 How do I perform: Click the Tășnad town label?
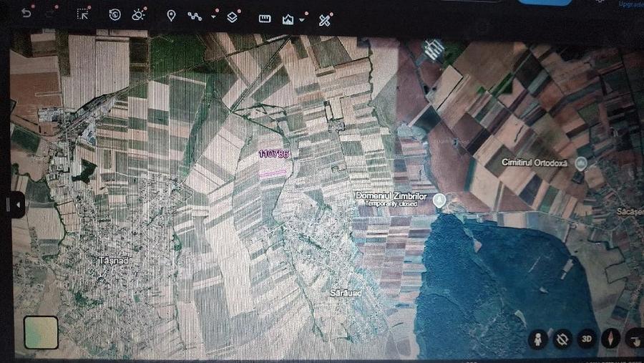click(x=114, y=261)
